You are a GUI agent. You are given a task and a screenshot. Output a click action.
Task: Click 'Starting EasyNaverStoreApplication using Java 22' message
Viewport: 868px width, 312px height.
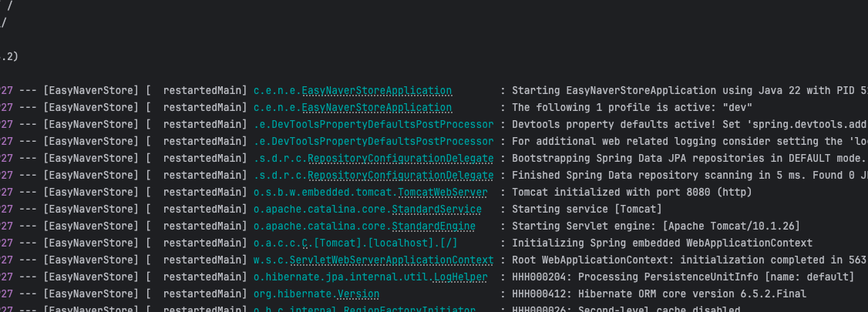[690, 91]
